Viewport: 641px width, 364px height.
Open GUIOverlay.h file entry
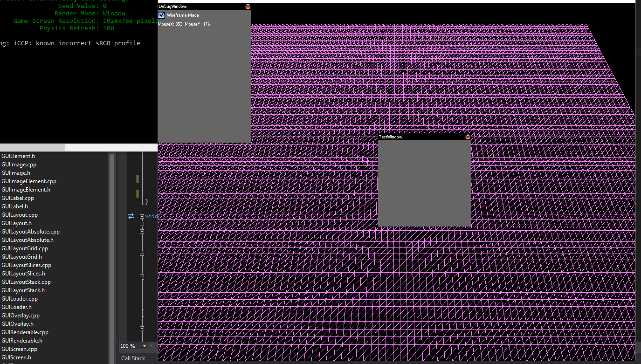18,324
